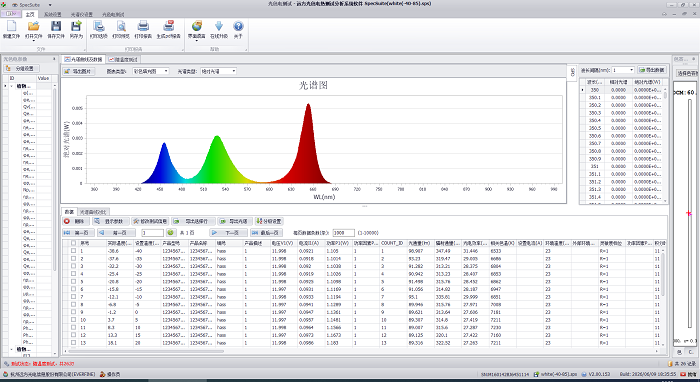Click the red delete button in data toolbar

pos(76,221)
